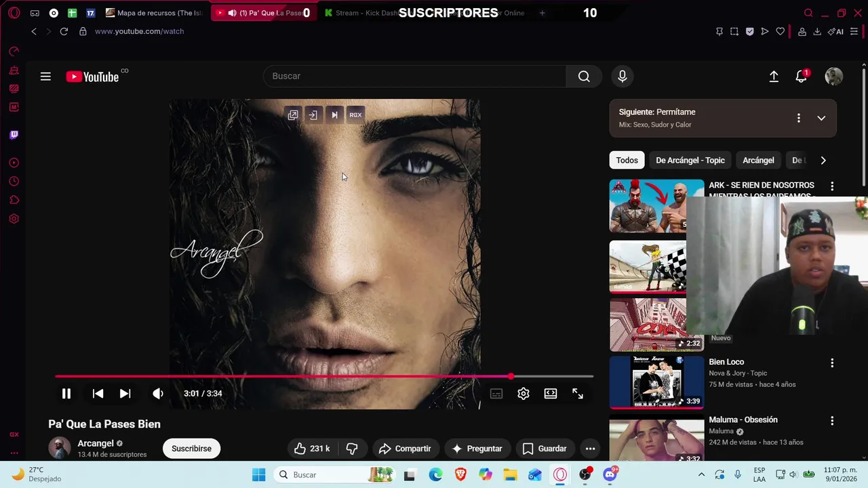
Task: Select the De Arcángel - Topic chip
Action: point(690,161)
